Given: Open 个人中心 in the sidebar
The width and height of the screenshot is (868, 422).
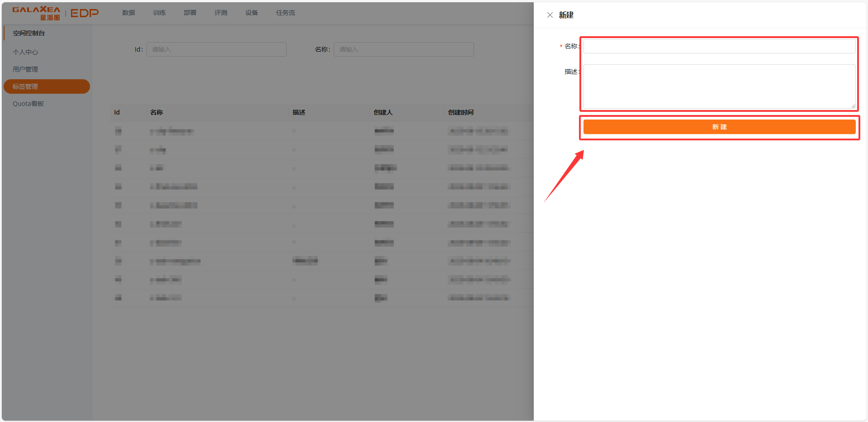Looking at the screenshot, I should click(25, 52).
